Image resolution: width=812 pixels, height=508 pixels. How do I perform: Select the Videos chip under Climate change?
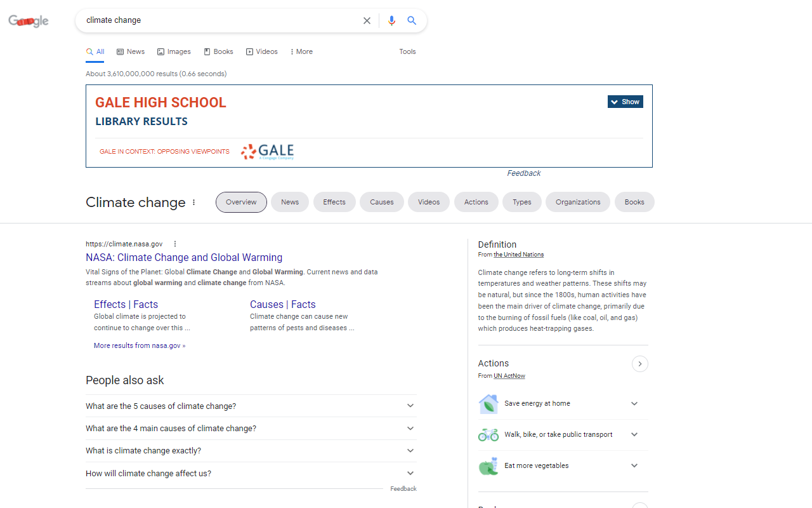tap(429, 203)
